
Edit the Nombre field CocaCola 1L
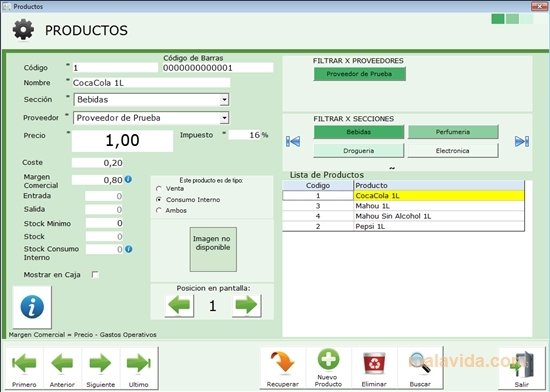pyautogui.click(x=151, y=83)
